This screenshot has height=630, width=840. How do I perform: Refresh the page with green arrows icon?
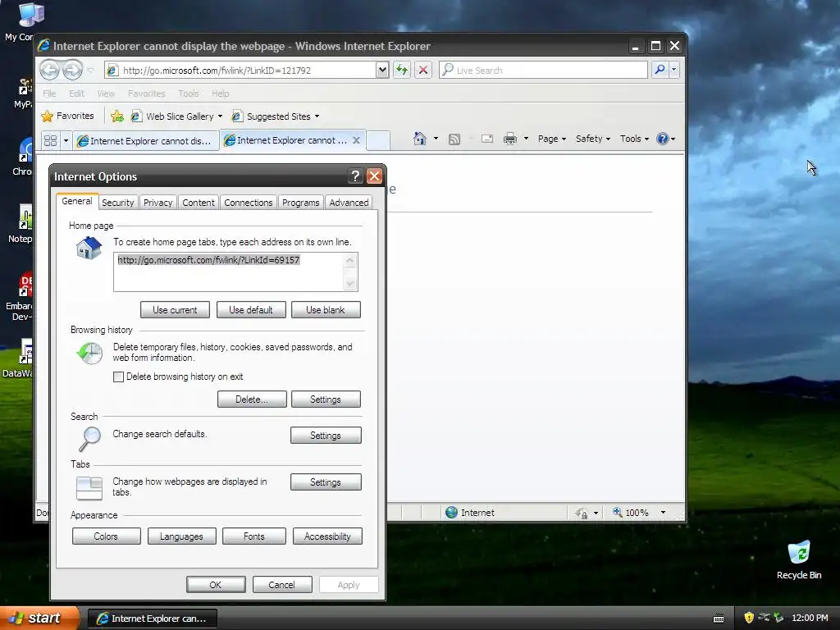pyautogui.click(x=402, y=70)
